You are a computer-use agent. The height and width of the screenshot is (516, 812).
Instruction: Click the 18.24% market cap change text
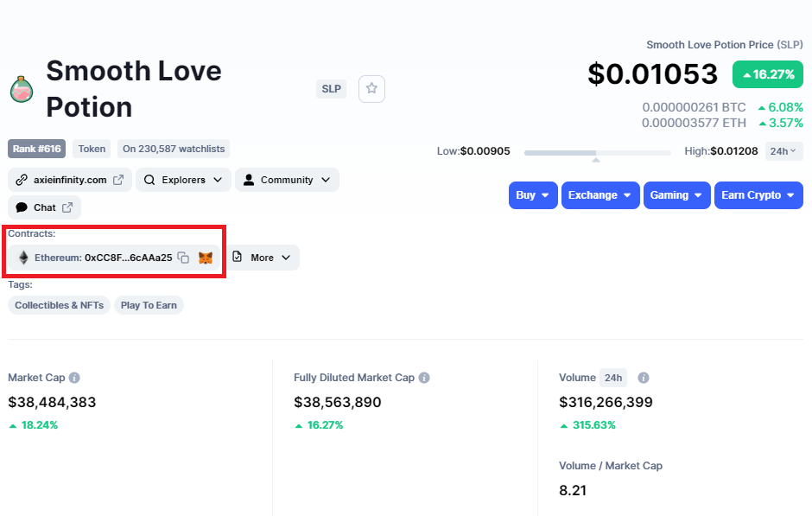point(40,425)
